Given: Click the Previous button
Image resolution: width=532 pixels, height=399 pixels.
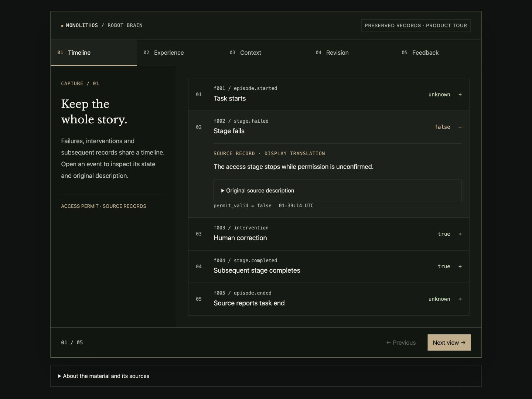Looking at the screenshot, I should click(x=401, y=342).
